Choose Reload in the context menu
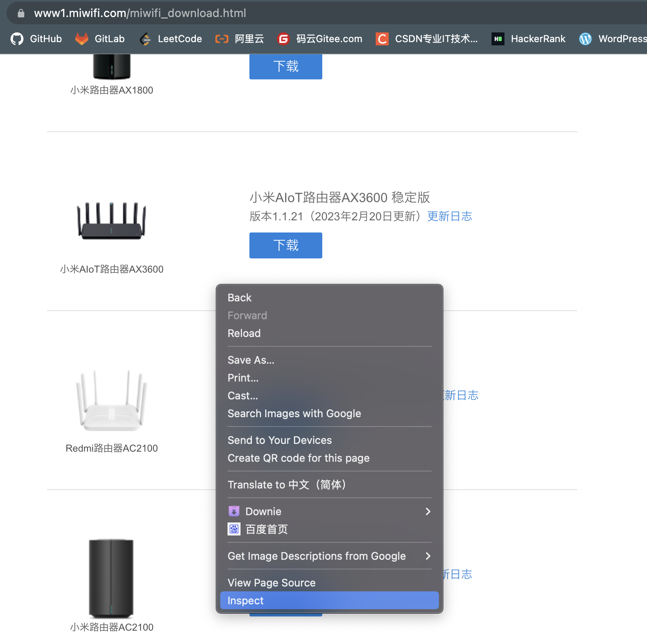This screenshot has height=644, width=647. pos(330,333)
